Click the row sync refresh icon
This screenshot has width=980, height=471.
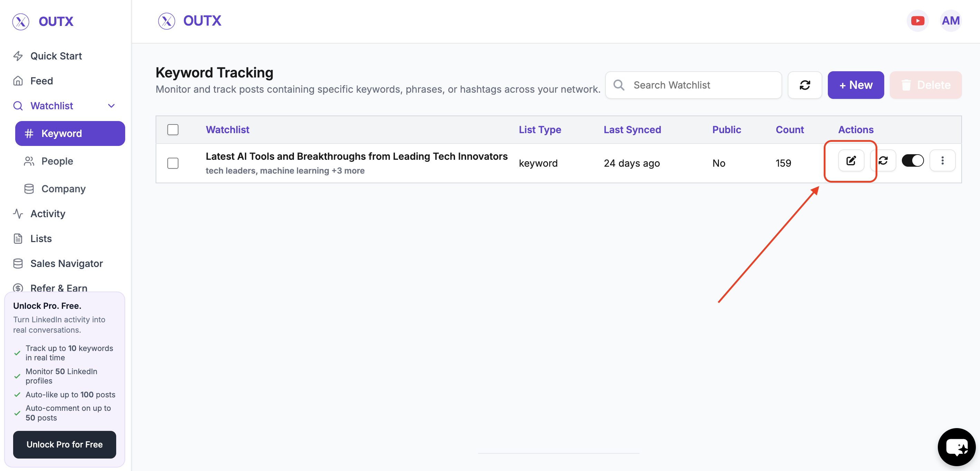[x=883, y=161]
